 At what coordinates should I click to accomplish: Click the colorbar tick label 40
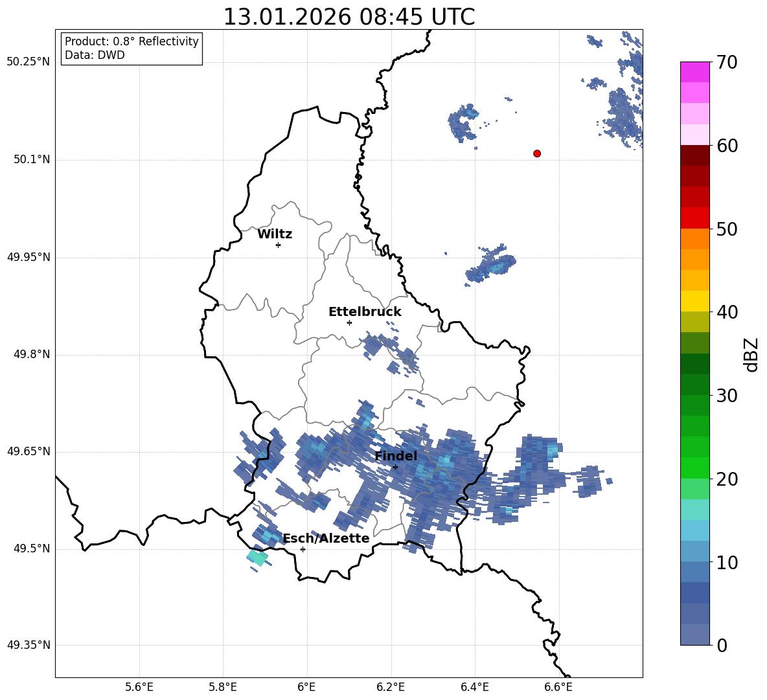[x=727, y=312]
